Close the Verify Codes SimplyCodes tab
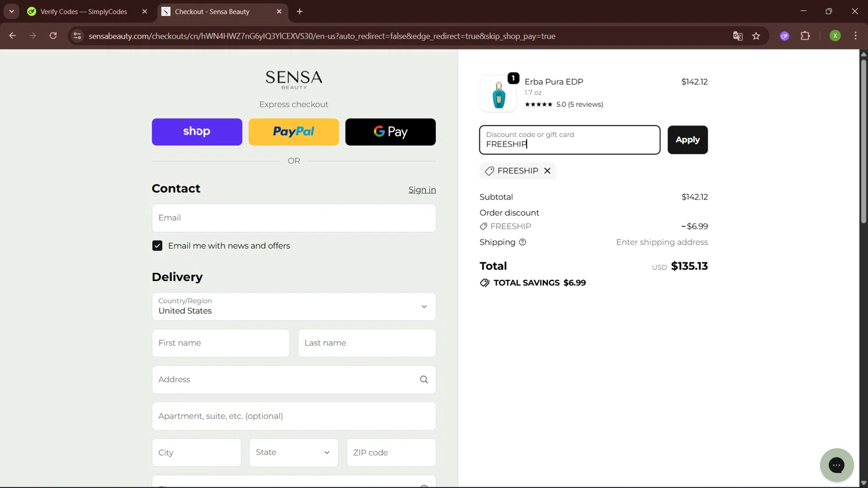868x488 pixels. 145,12
